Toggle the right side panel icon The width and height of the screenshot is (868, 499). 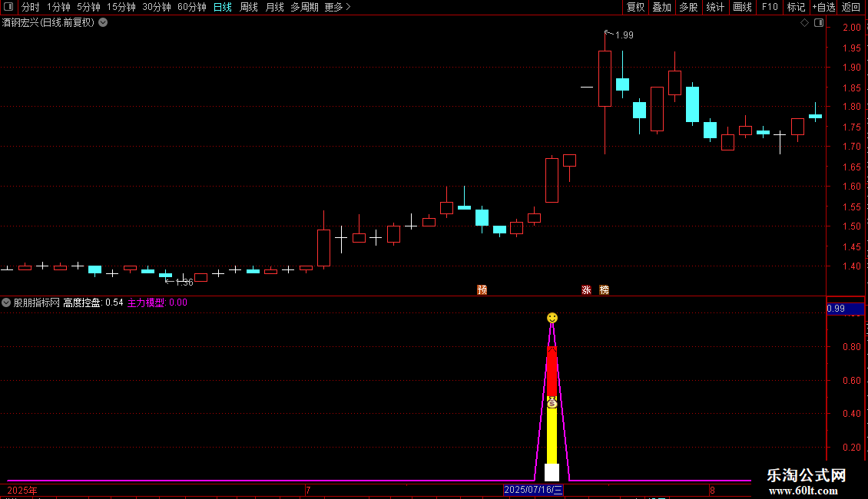tap(819, 23)
